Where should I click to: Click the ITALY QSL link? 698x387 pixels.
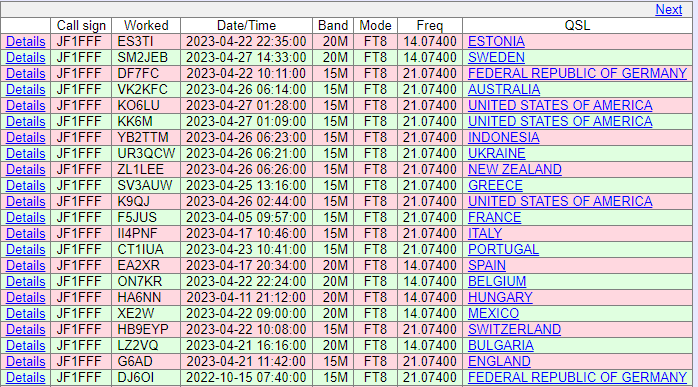[485, 234]
